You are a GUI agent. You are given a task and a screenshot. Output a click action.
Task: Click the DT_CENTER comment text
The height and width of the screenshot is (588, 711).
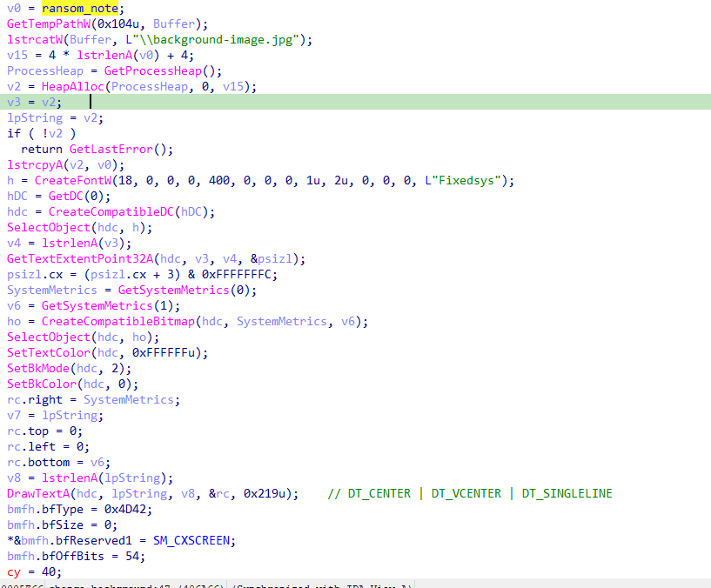pos(381,493)
